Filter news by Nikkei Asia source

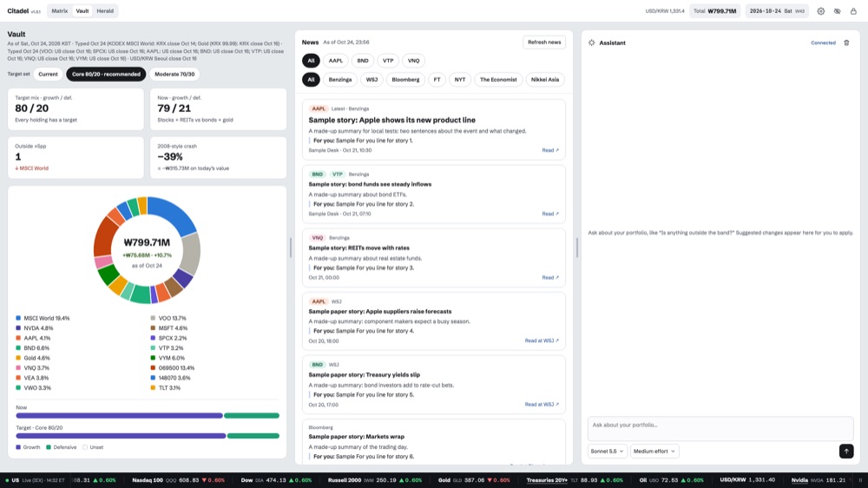[545, 79]
